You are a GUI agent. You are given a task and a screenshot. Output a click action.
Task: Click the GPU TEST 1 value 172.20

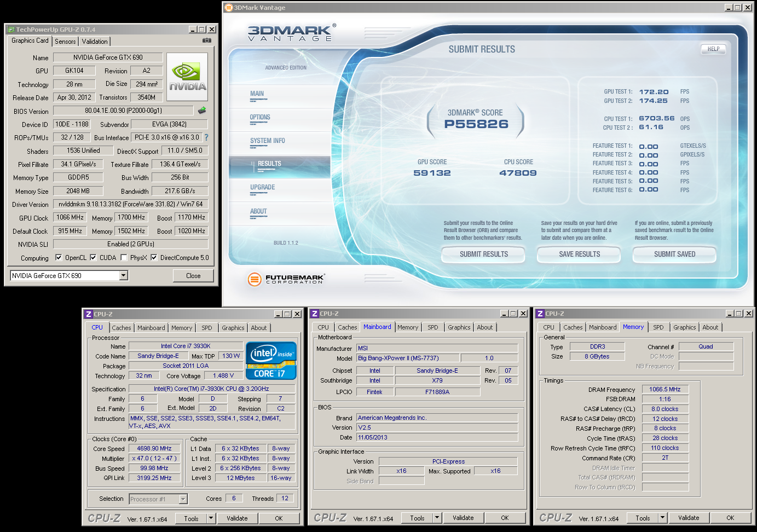point(654,92)
